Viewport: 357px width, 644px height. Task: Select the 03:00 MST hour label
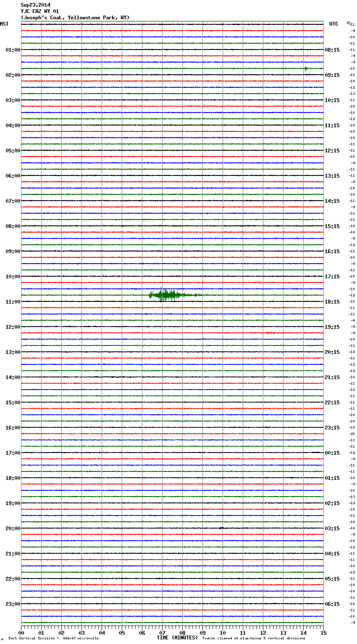[x=13, y=100]
